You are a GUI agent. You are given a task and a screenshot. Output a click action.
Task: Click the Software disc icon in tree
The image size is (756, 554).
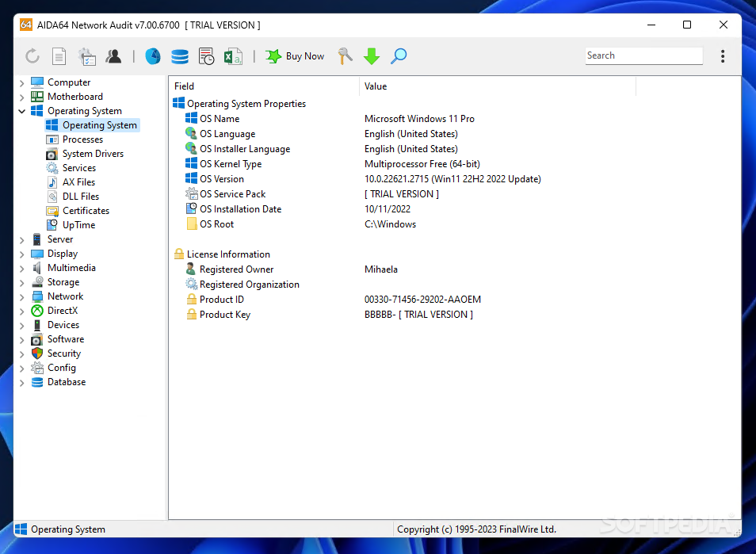point(37,339)
